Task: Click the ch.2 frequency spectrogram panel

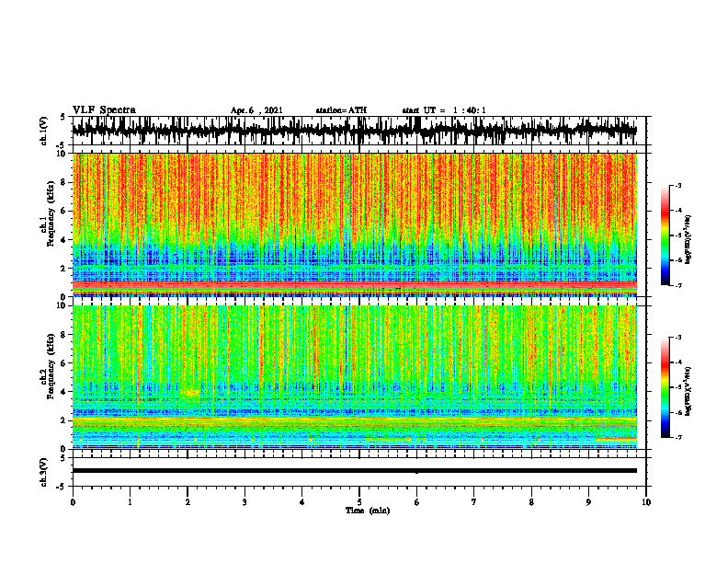Action: pos(354,377)
